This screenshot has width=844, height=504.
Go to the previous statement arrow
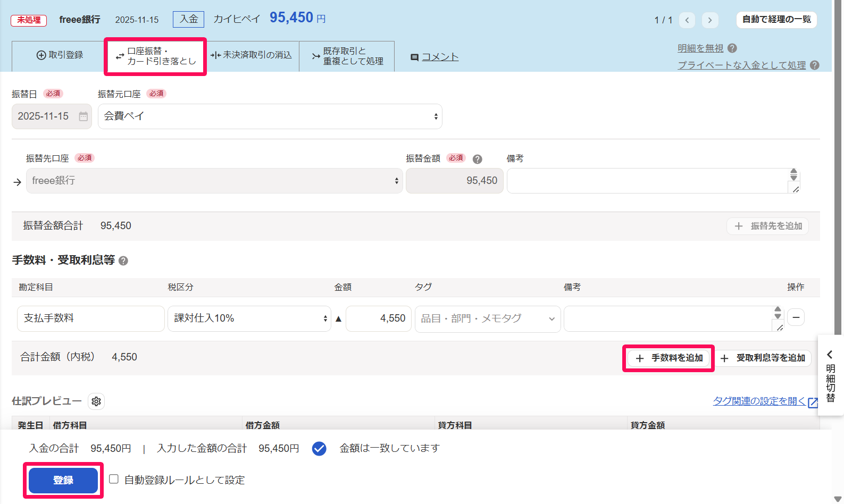[687, 20]
